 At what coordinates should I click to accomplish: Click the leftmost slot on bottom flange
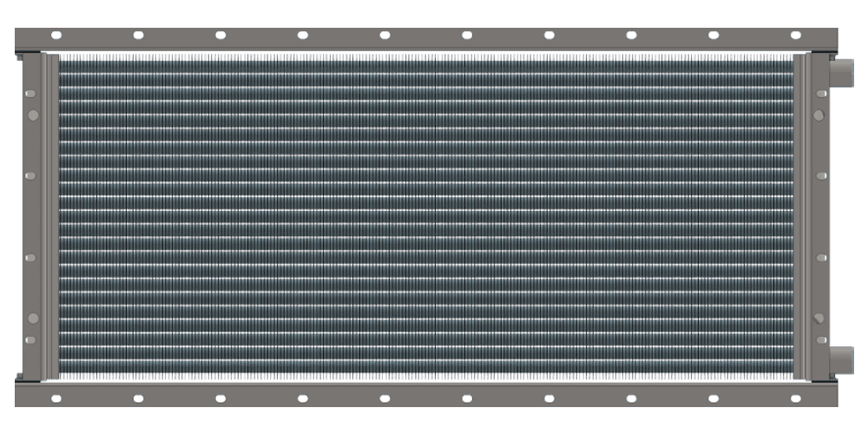point(56,398)
